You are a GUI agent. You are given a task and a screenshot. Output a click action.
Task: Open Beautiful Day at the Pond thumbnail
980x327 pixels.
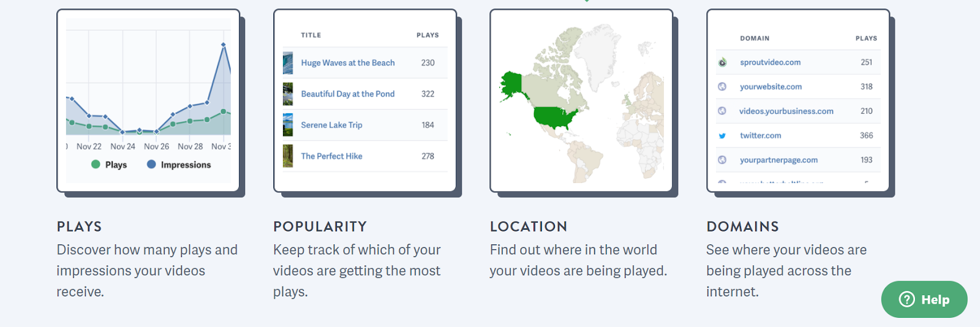pyautogui.click(x=288, y=94)
